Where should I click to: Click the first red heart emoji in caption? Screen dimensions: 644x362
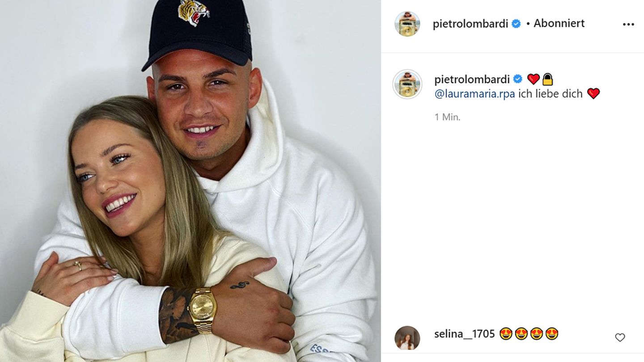[x=534, y=80]
